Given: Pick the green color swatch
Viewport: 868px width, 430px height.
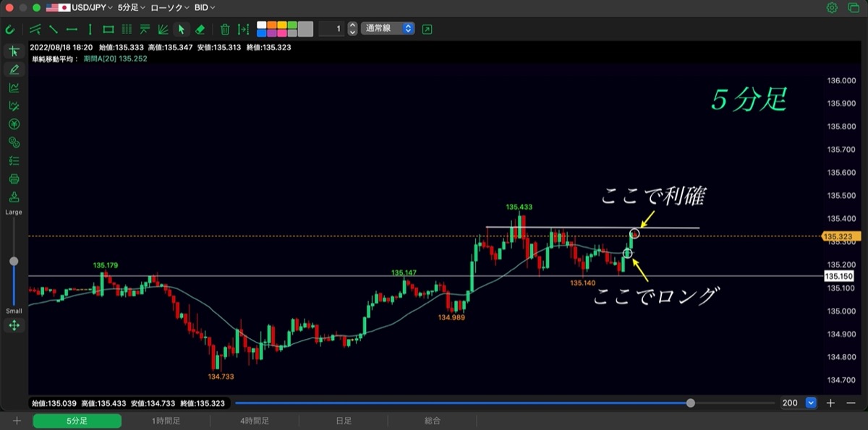Looking at the screenshot, I should 292,25.
